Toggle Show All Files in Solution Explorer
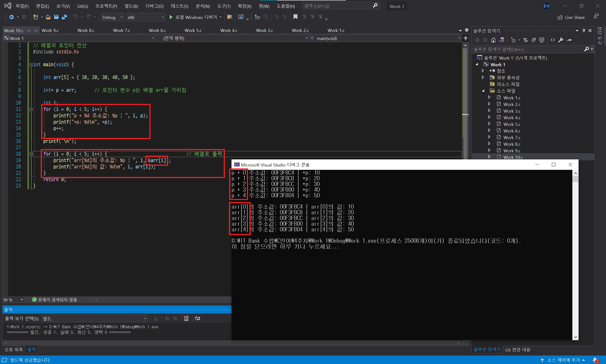The width and height of the screenshot is (606, 364). pos(542,40)
